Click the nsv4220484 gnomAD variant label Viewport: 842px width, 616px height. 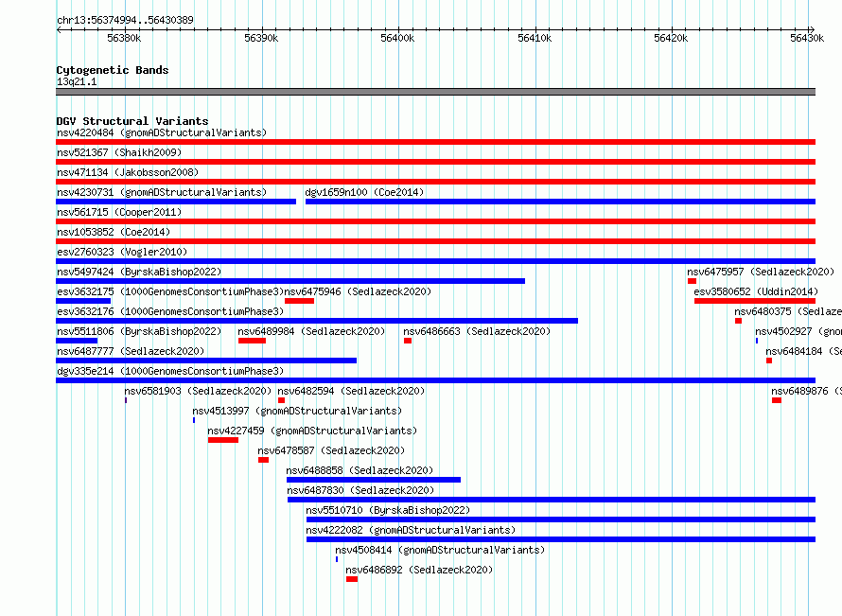tap(162, 132)
